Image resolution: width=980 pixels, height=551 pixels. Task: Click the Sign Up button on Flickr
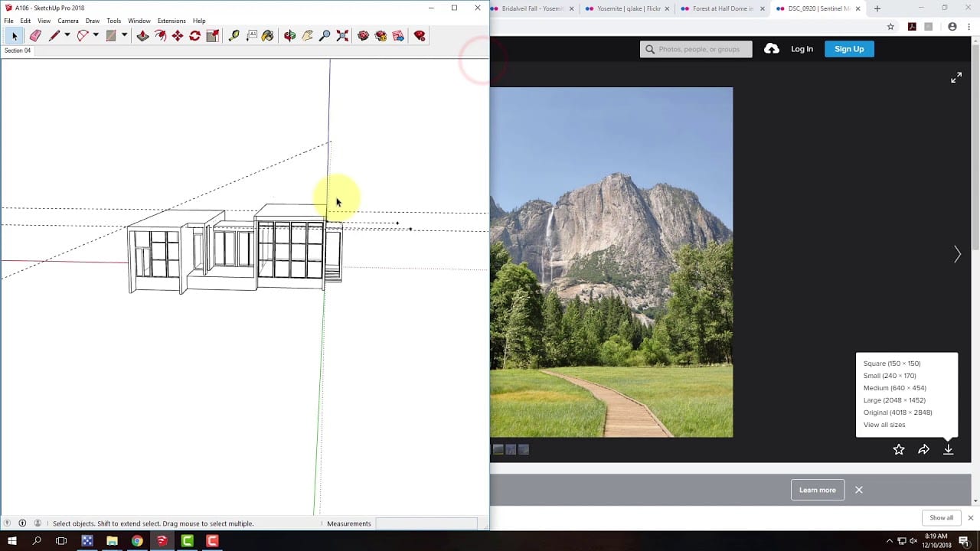pos(848,48)
